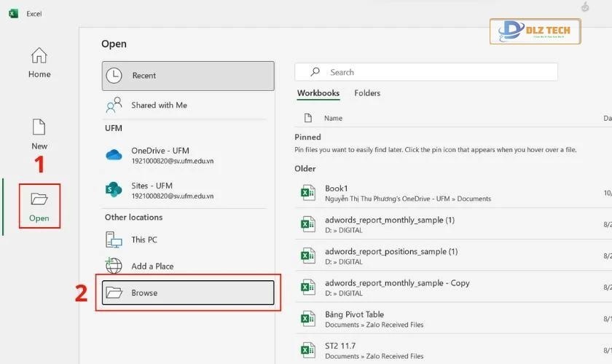Select New in the left sidebar

click(x=39, y=134)
